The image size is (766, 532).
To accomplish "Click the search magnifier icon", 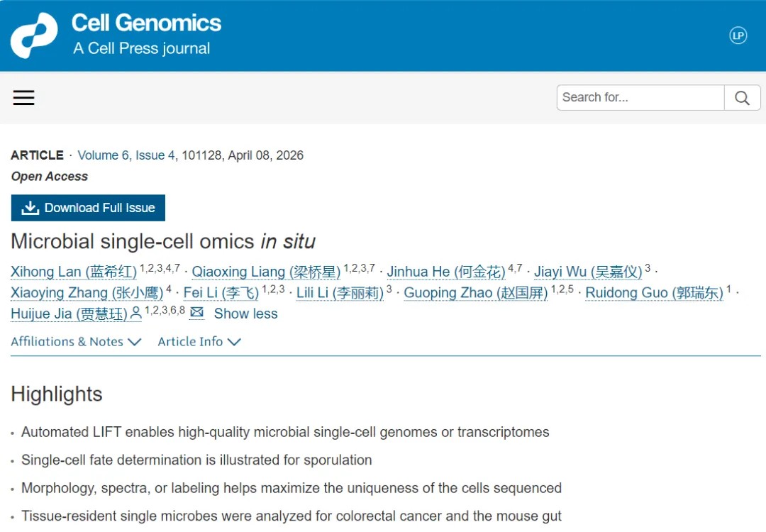I will click(742, 97).
